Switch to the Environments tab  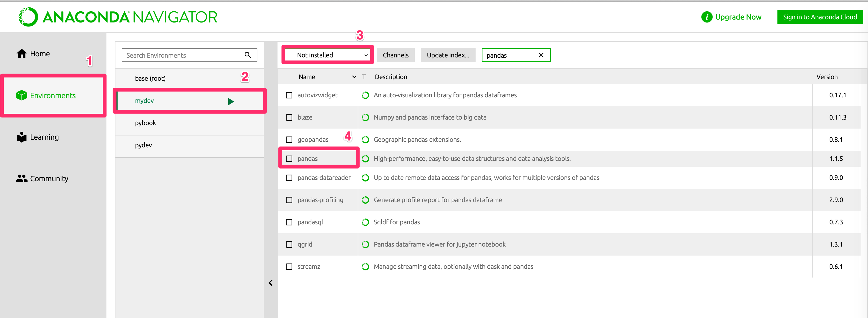(53, 96)
